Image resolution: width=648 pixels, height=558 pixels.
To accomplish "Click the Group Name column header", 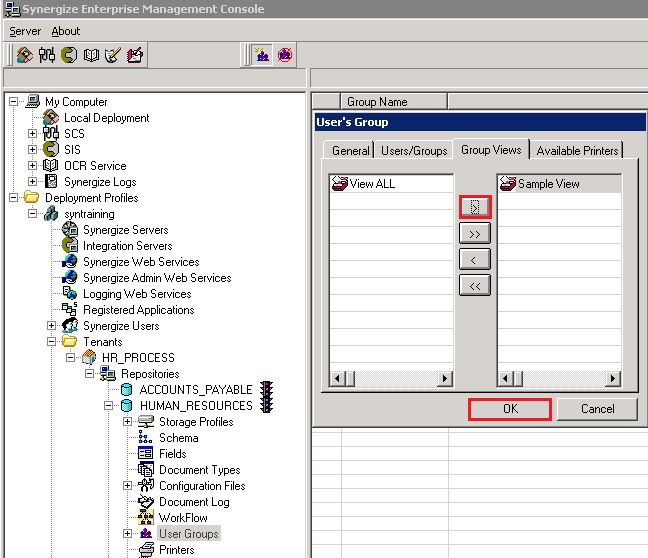I will pos(393,102).
